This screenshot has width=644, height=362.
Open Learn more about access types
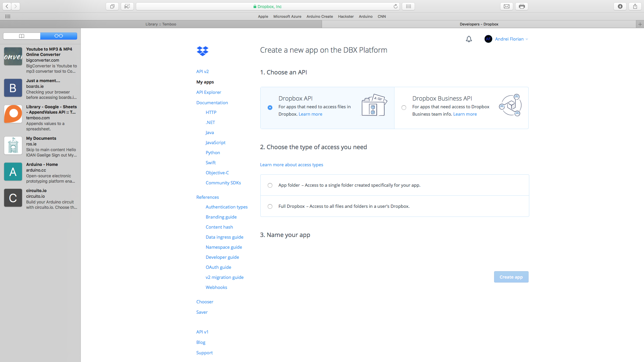[x=291, y=165]
